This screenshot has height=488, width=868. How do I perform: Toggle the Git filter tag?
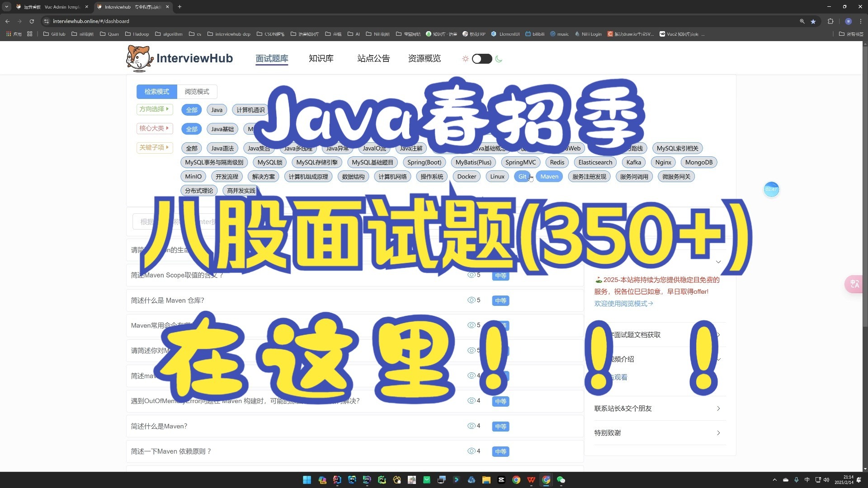tap(522, 176)
